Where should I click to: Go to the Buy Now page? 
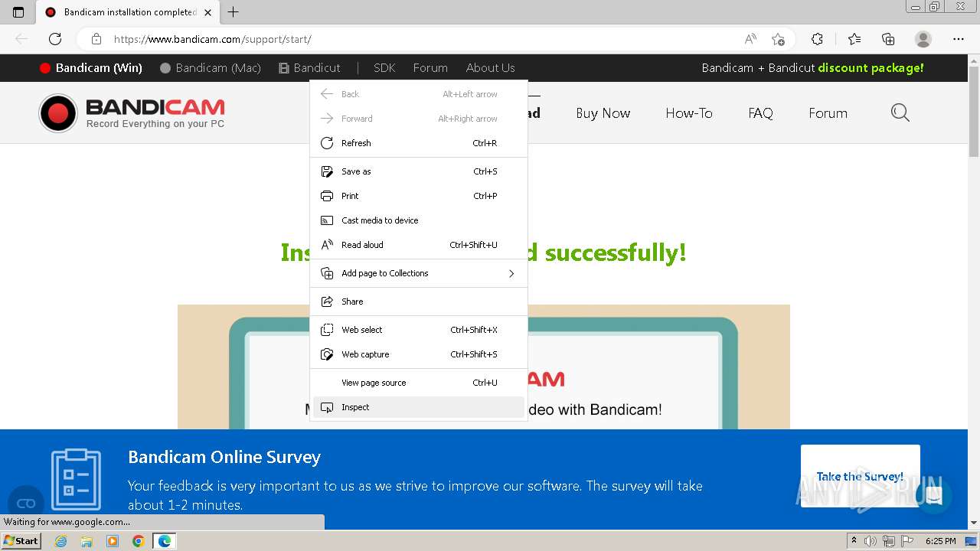(x=603, y=113)
